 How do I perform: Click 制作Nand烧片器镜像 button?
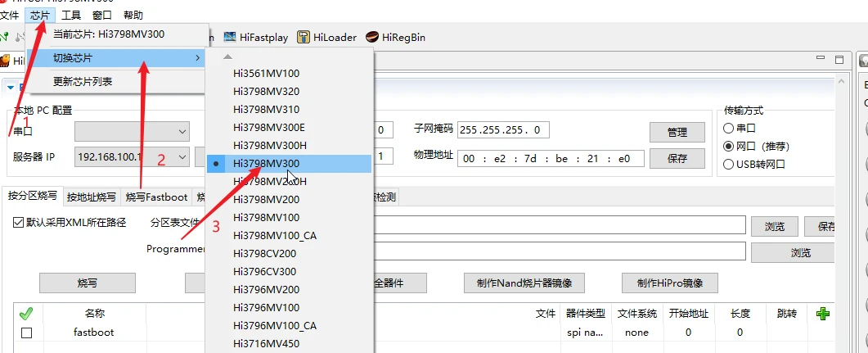coord(524,283)
